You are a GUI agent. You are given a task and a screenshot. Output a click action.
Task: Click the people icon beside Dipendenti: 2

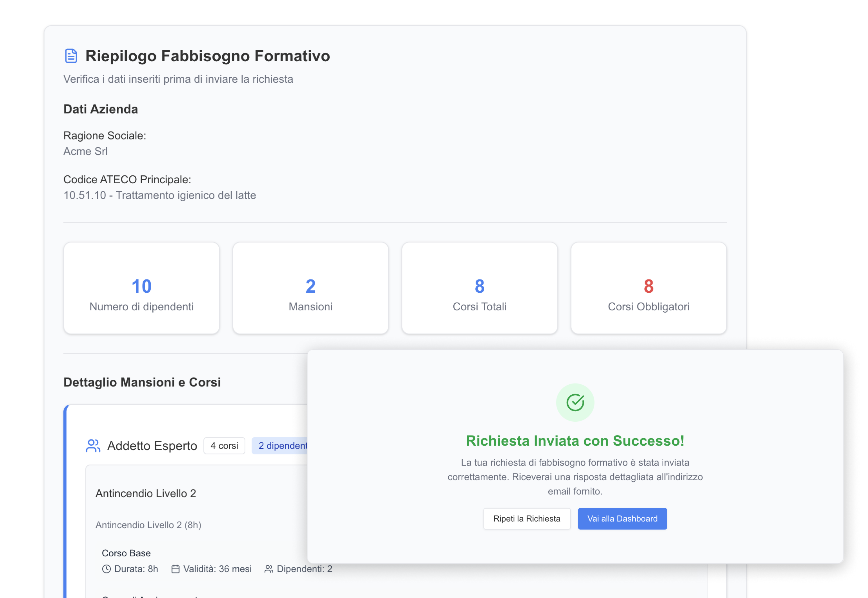269,569
